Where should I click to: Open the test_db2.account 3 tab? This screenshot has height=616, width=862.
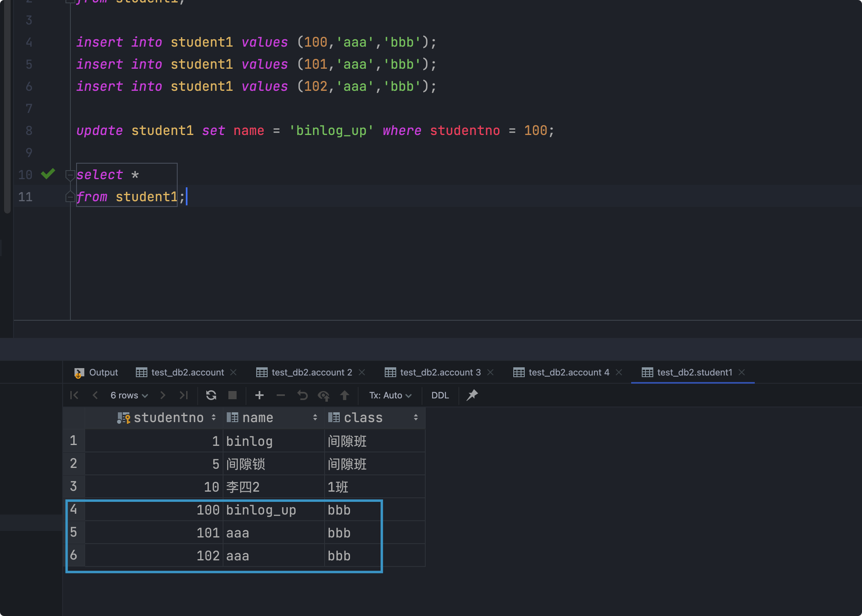(x=440, y=372)
